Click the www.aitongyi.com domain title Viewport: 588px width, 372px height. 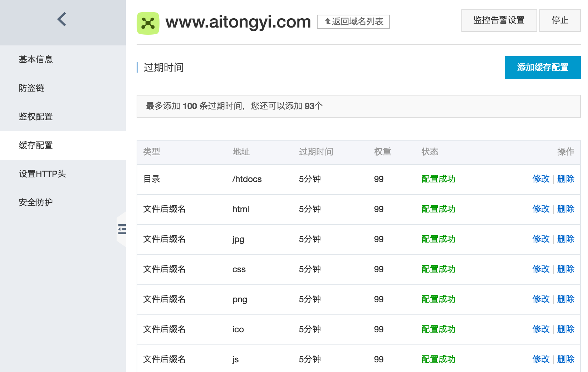click(x=238, y=22)
